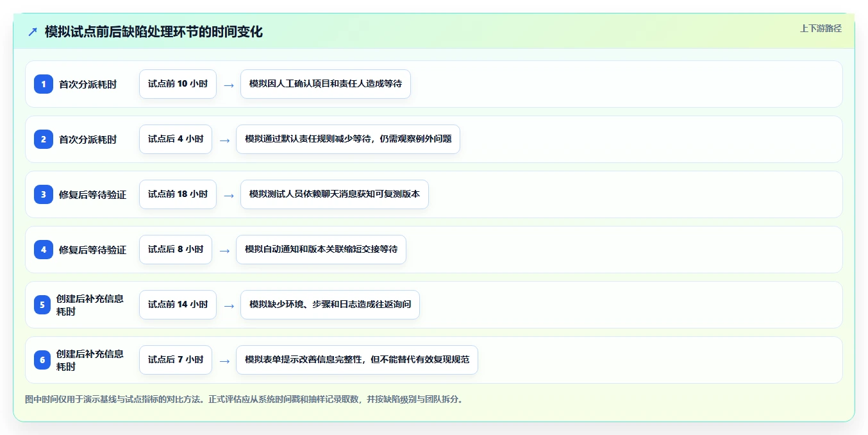
Task: Open the 模拟缺少环境、步骤和日志 note
Action: (330, 305)
